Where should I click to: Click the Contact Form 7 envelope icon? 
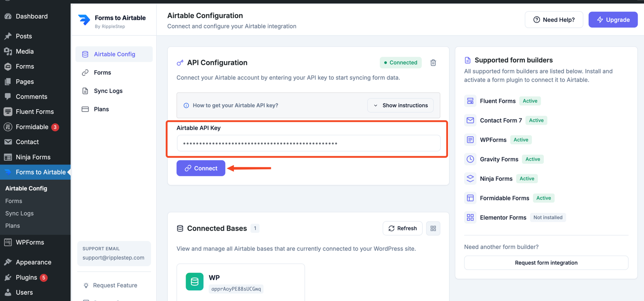coord(470,120)
